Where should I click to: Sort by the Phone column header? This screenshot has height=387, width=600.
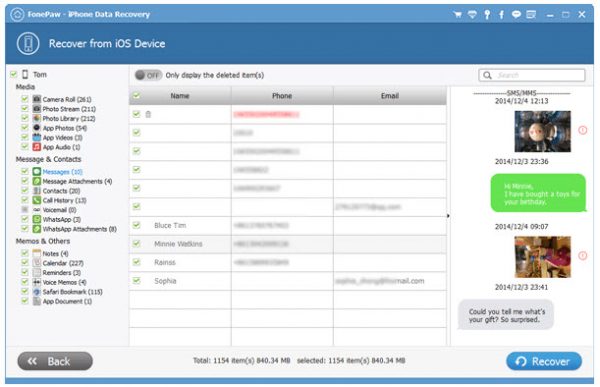point(282,96)
